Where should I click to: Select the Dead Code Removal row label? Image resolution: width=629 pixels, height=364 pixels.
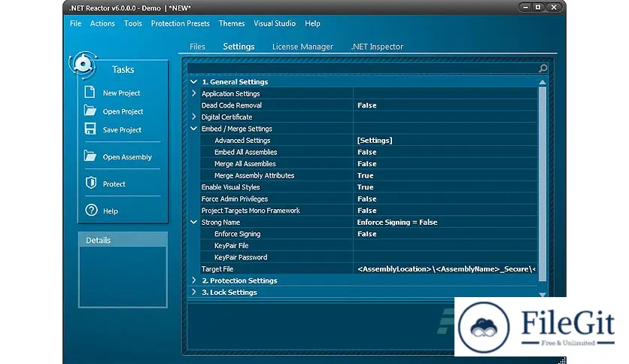pos(232,105)
